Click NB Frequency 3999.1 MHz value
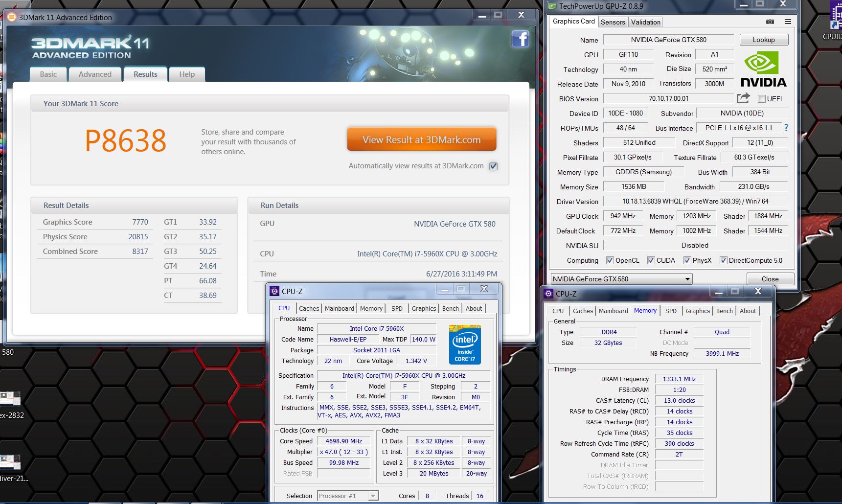This screenshot has height=504, width=842. (x=722, y=353)
